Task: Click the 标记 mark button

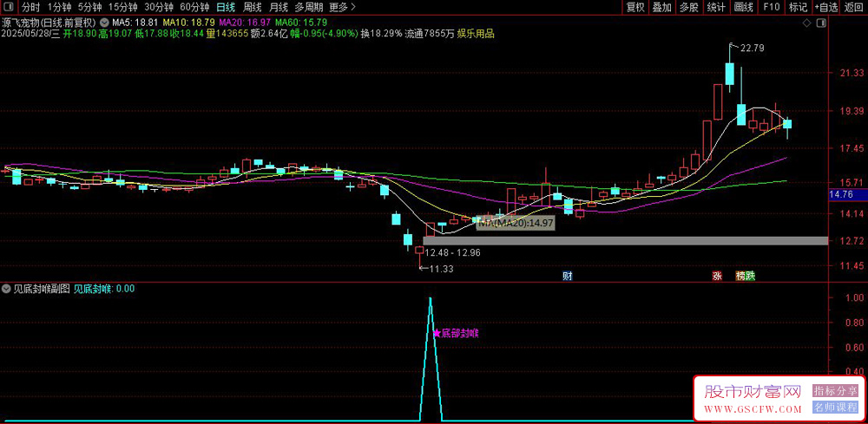Action: tap(798, 7)
